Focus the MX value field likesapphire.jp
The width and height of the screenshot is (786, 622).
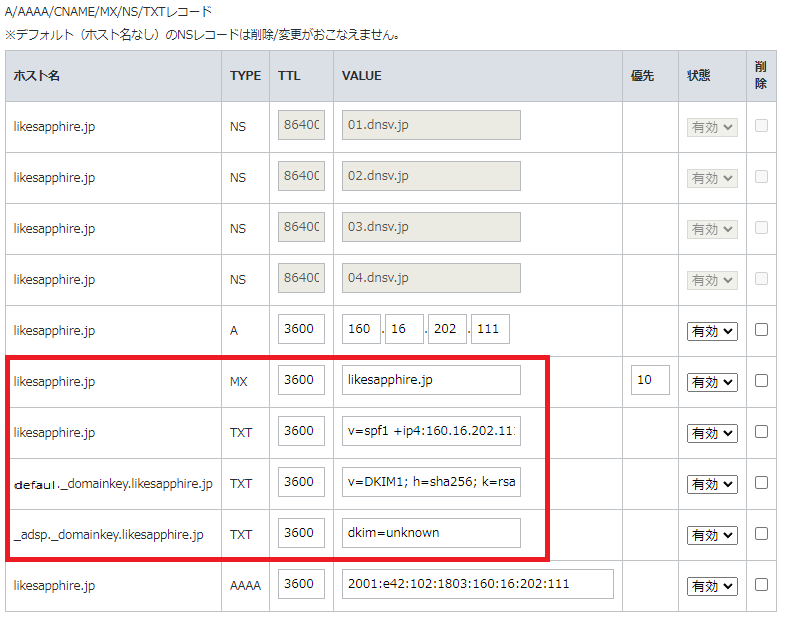coord(431,380)
